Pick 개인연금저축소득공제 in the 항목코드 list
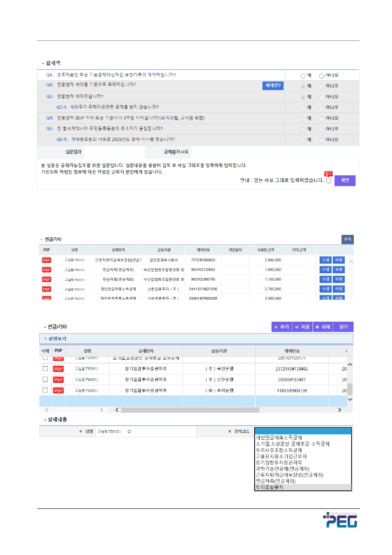Image resolution: width=392 pixels, height=555 pixels. [x=279, y=438]
